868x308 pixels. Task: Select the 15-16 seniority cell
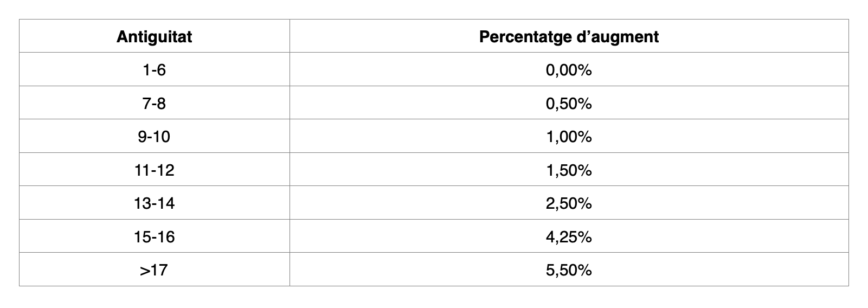154,237
